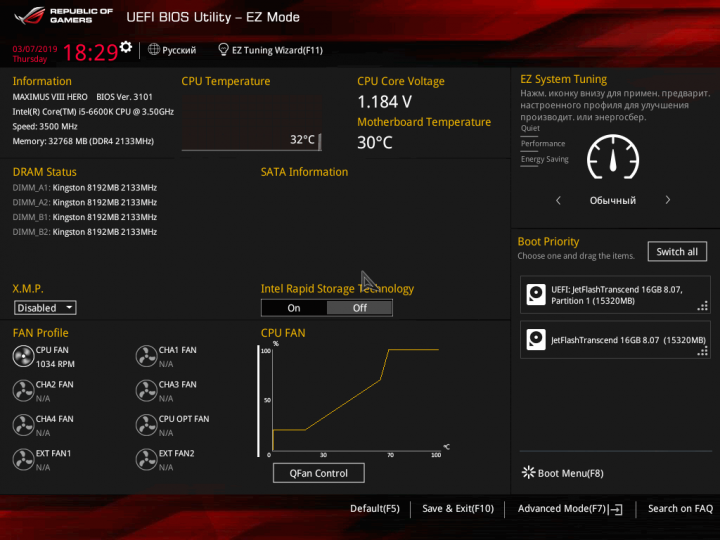
Task: Click the 1.184 V core voltage value
Action: (x=384, y=102)
